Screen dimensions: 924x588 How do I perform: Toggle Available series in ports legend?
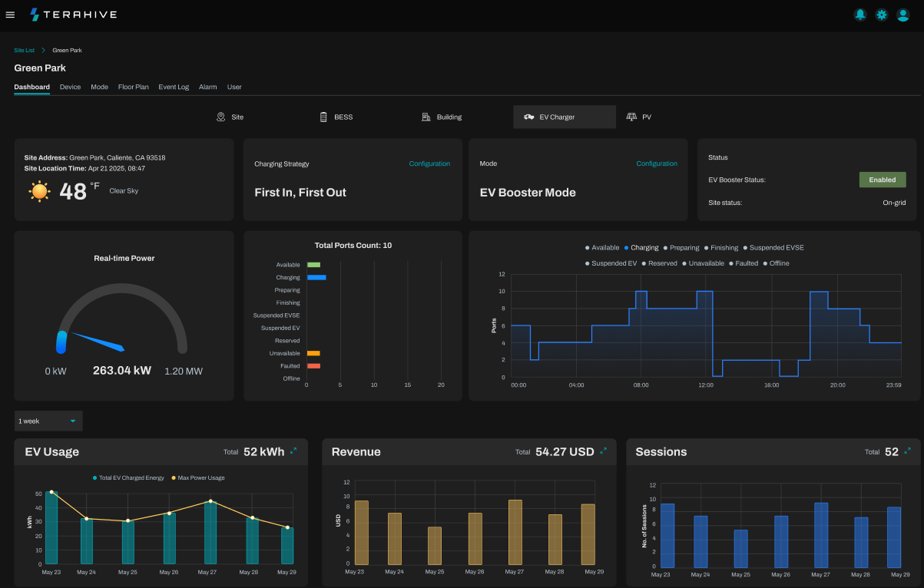coord(602,248)
